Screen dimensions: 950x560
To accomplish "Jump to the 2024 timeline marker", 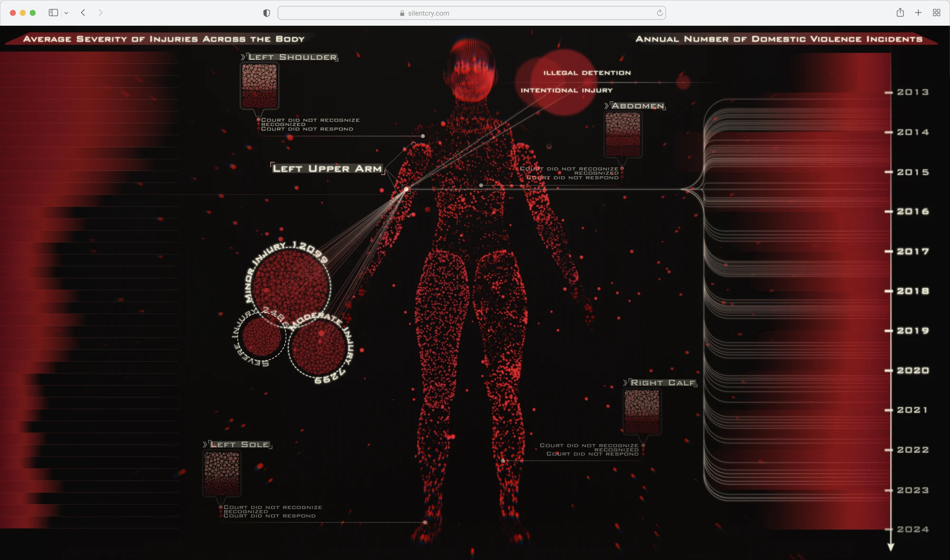I will pos(912,529).
